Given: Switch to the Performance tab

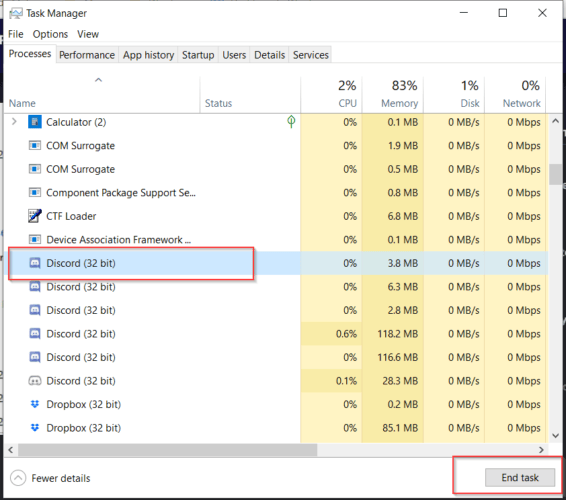Looking at the screenshot, I should tap(87, 55).
